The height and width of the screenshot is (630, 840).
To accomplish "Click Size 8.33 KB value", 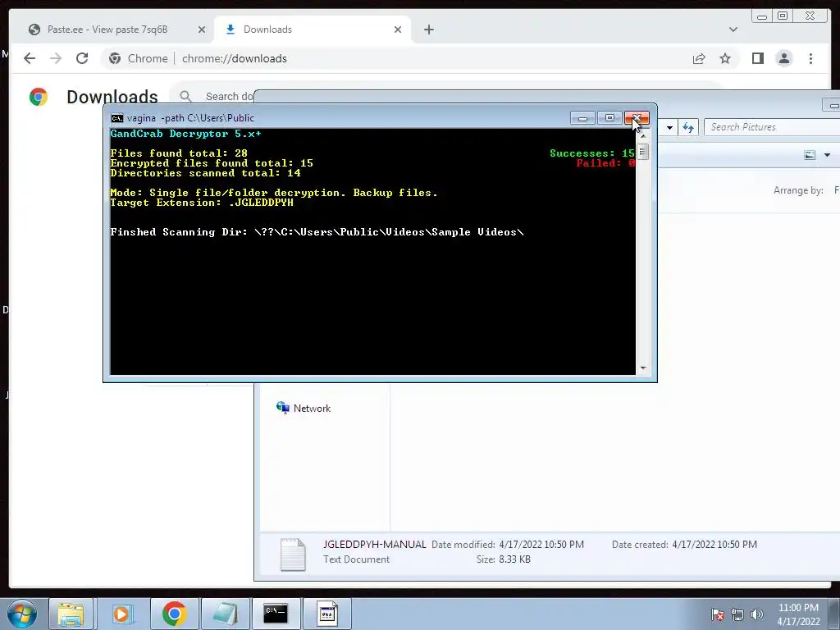I will 514,559.
